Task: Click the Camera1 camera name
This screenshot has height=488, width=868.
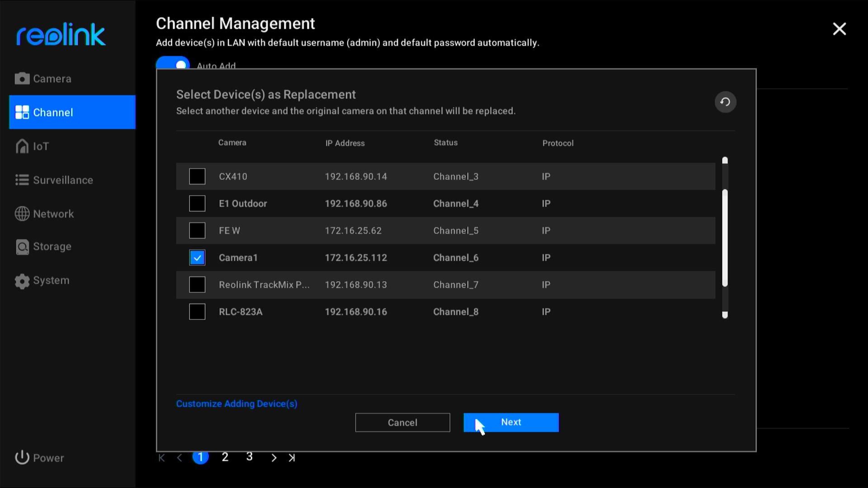Action: click(238, 258)
